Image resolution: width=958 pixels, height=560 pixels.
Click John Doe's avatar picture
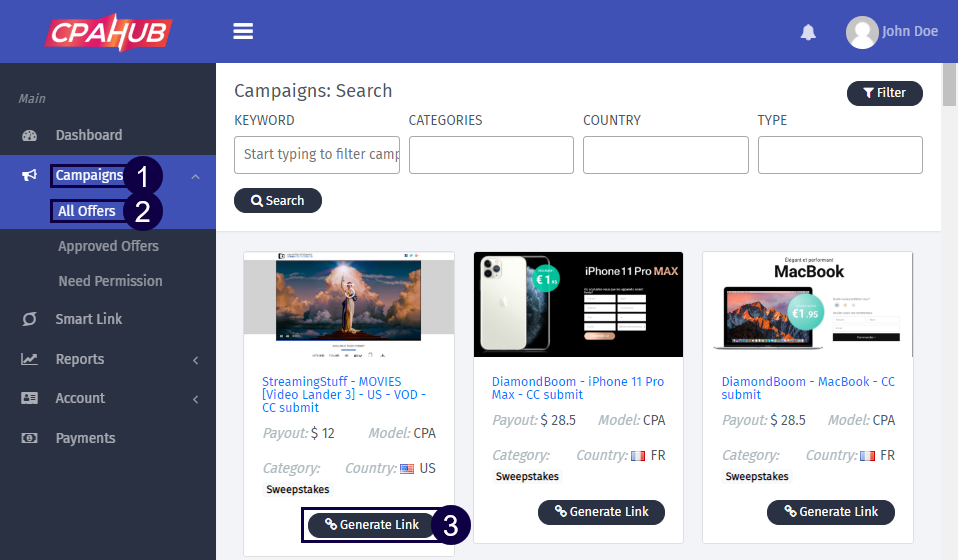coord(861,32)
